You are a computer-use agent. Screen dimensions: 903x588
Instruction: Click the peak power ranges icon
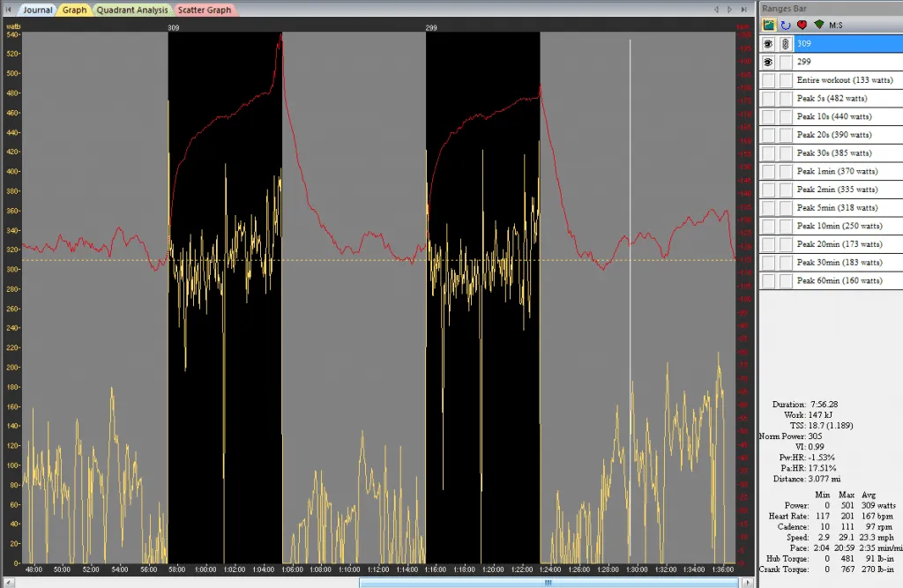(769, 25)
